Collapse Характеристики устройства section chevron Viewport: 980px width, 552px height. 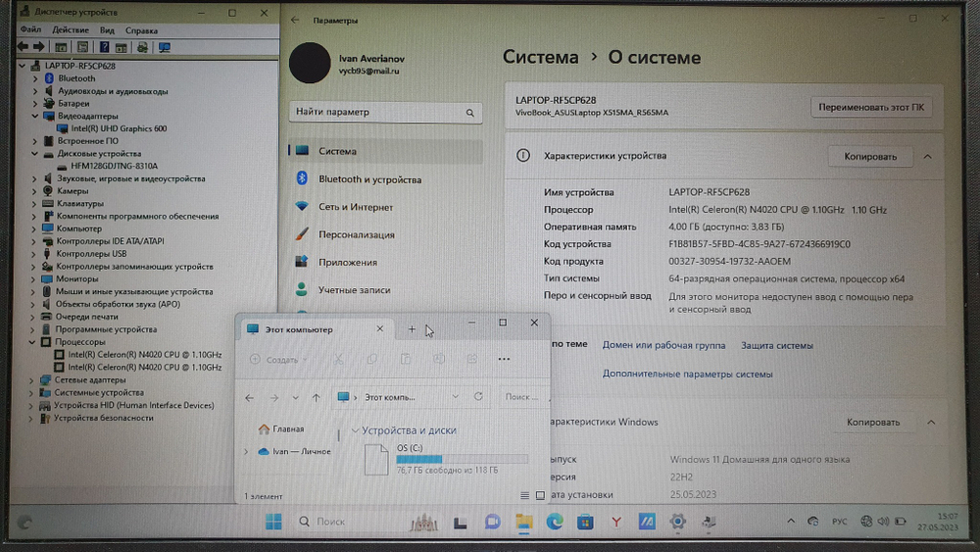(927, 156)
